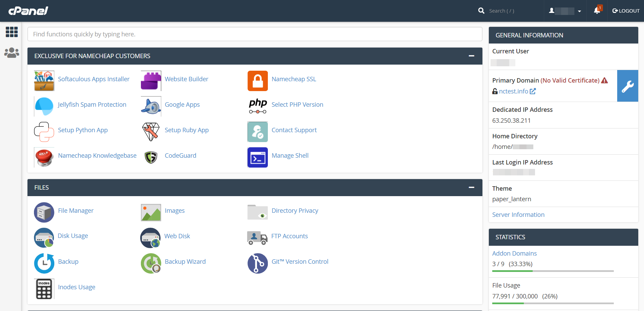644x311 pixels.
Task: Click the paper_lantern theme value
Action: [512, 199]
